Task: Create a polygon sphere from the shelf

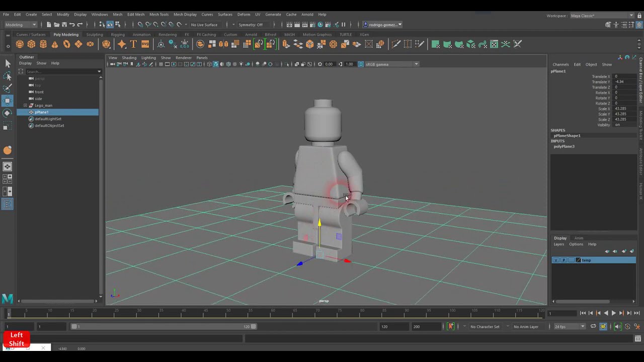Action: tap(20, 44)
